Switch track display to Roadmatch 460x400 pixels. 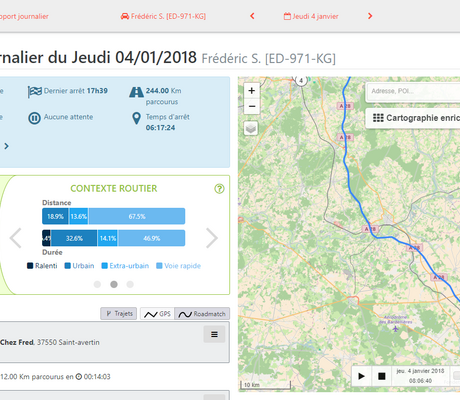click(202, 314)
